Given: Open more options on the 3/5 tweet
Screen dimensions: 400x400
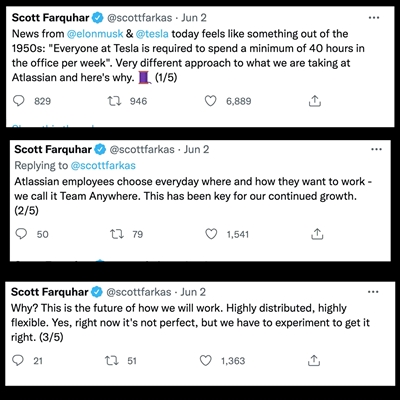Looking at the screenshot, I should 373,292.
